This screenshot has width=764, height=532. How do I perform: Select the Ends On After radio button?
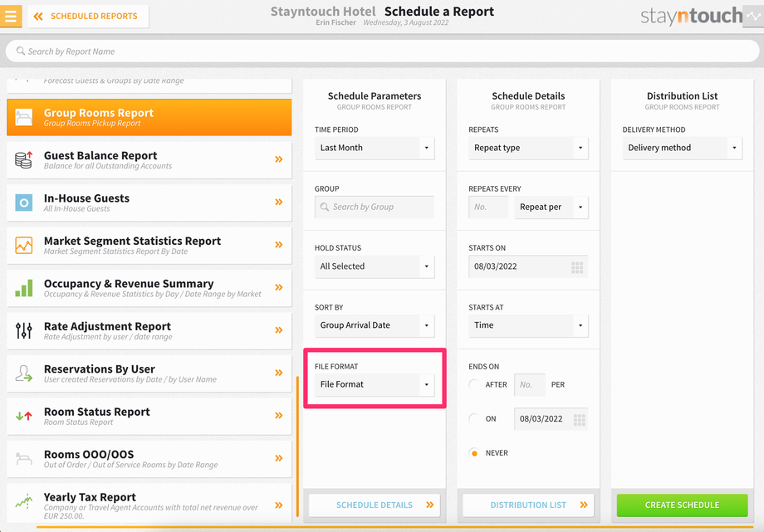[x=474, y=384]
